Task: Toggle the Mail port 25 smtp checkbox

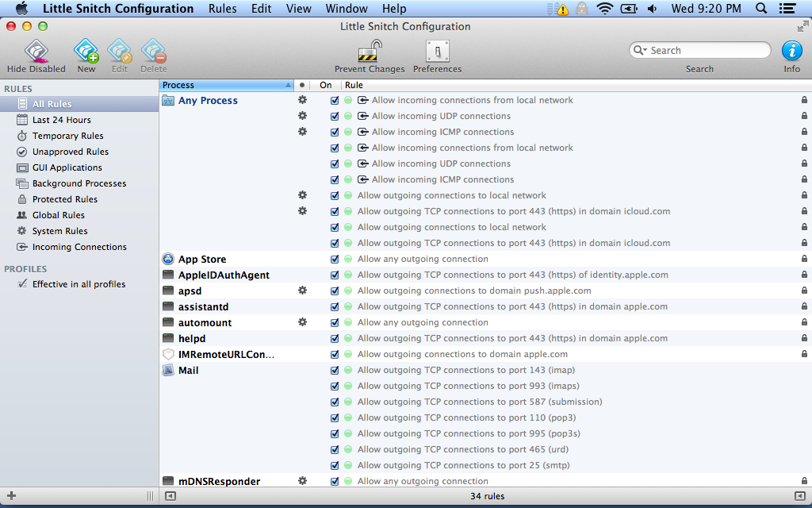Action: click(335, 465)
